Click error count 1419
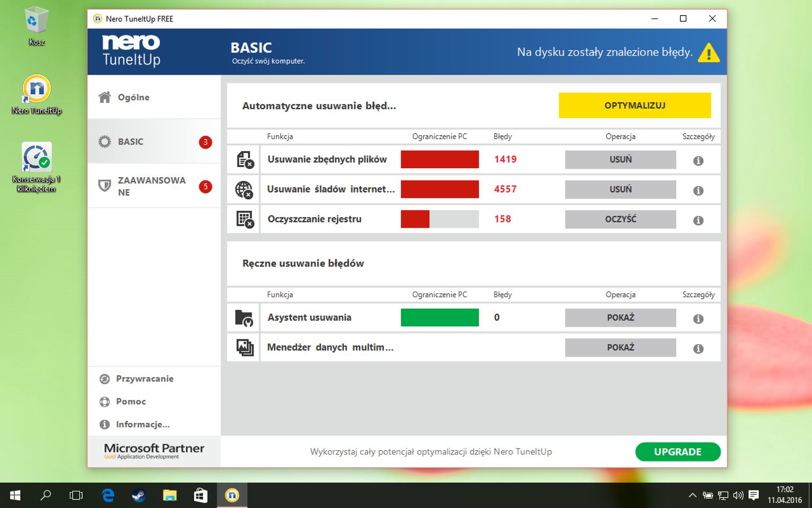 pos(505,160)
